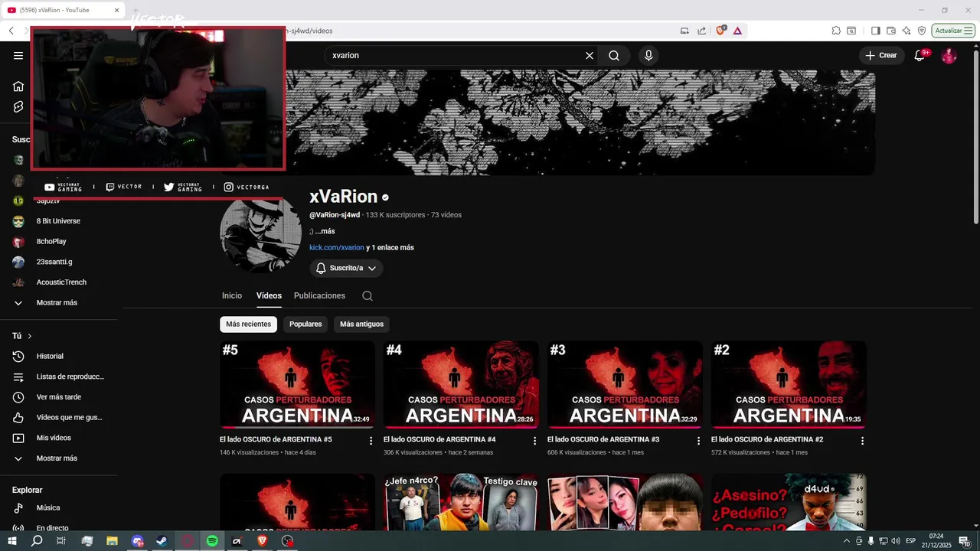The height and width of the screenshot is (551, 980).
Task: Click the Crear button
Action: pos(881,55)
